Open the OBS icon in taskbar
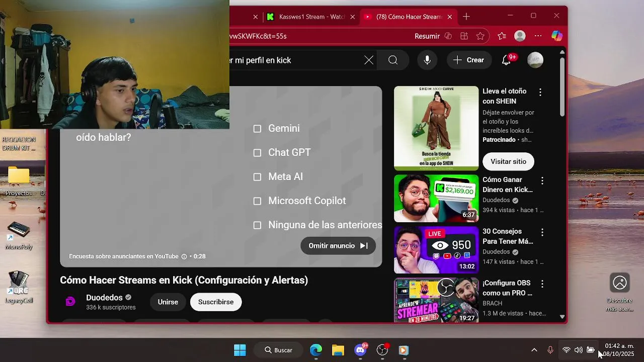The width and height of the screenshot is (644, 362). (x=382, y=350)
